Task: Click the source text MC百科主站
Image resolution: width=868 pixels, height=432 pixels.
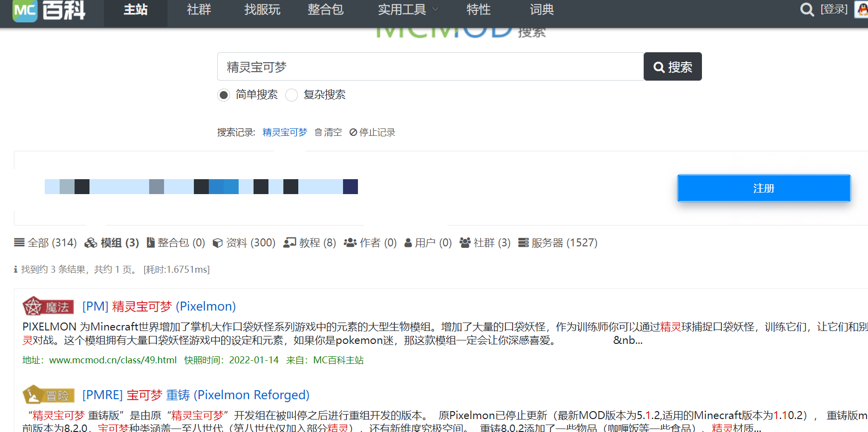Action: (339, 360)
